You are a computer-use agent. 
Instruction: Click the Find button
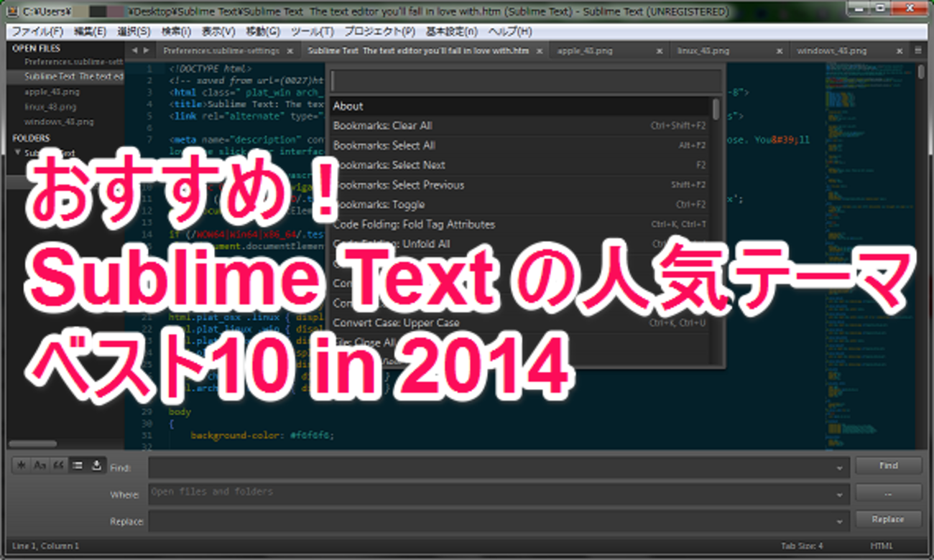coord(888,466)
